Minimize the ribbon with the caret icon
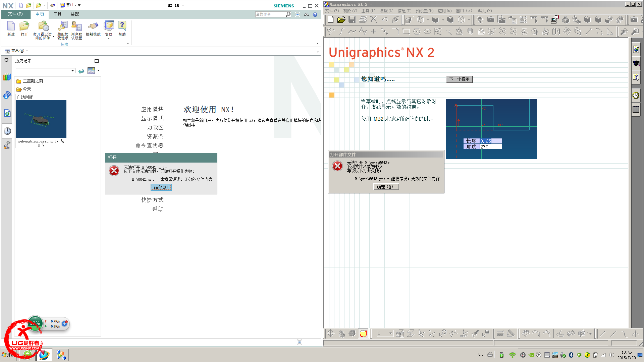Viewport: 644px width, 362px height. 307,14
